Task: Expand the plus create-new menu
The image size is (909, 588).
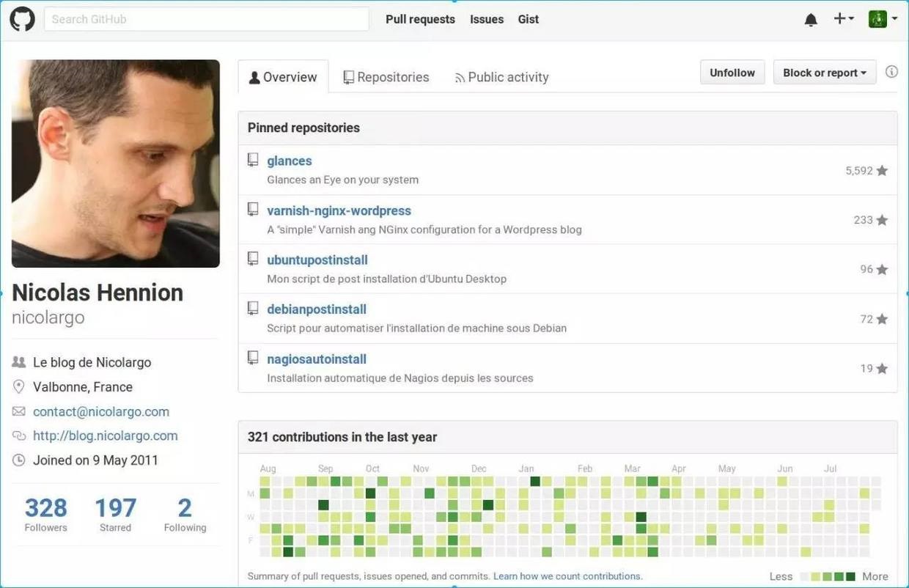Action: 844,19
